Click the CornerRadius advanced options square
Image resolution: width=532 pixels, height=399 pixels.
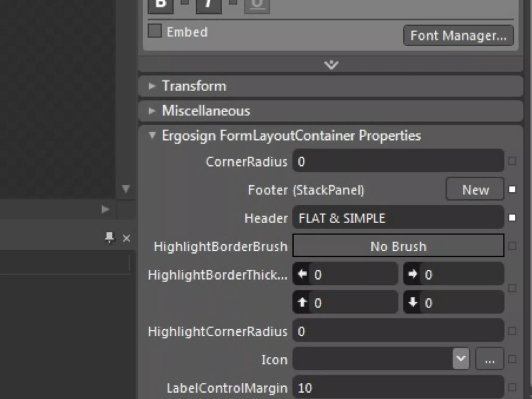pyautogui.click(x=512, y=161)
